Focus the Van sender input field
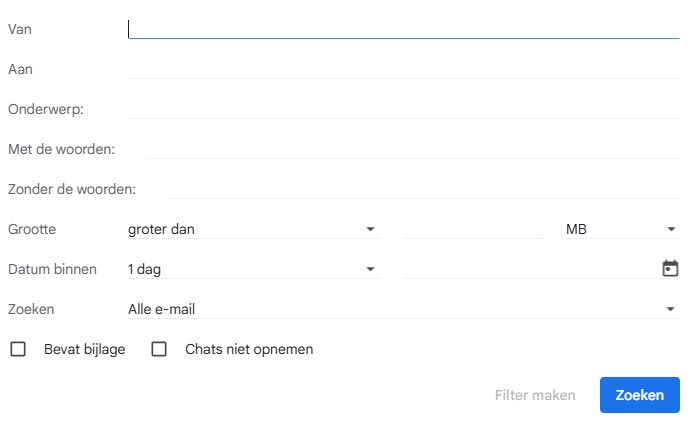The height and width of the screenshot is (432, 689). coord(403,29)
